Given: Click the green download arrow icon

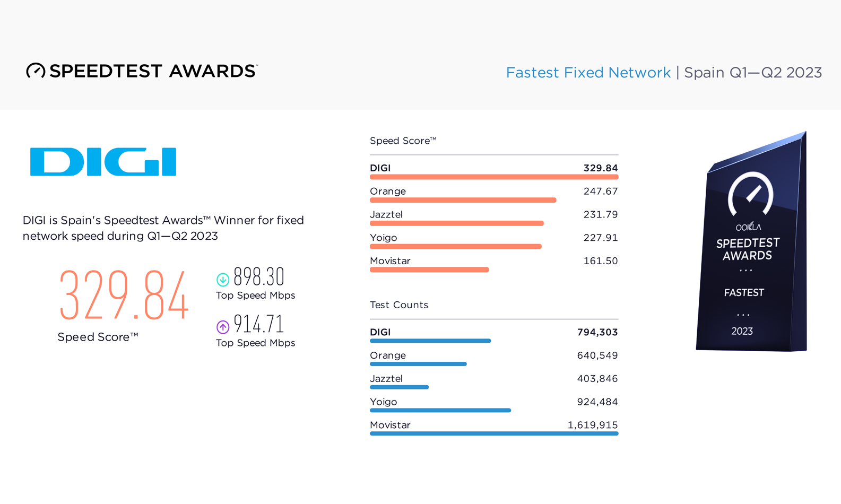Looking at the screenshot, I should 223,279.
